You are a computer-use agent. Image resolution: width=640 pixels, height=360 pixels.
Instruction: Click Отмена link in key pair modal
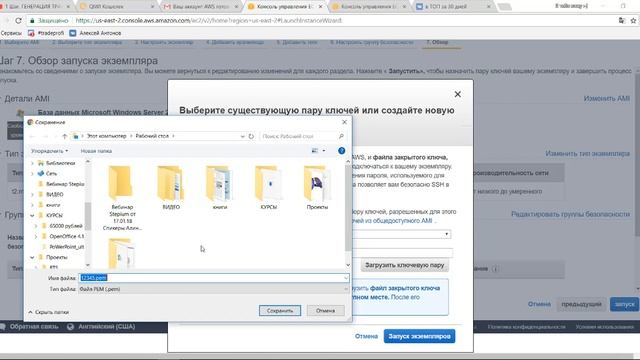click(366, 336)
